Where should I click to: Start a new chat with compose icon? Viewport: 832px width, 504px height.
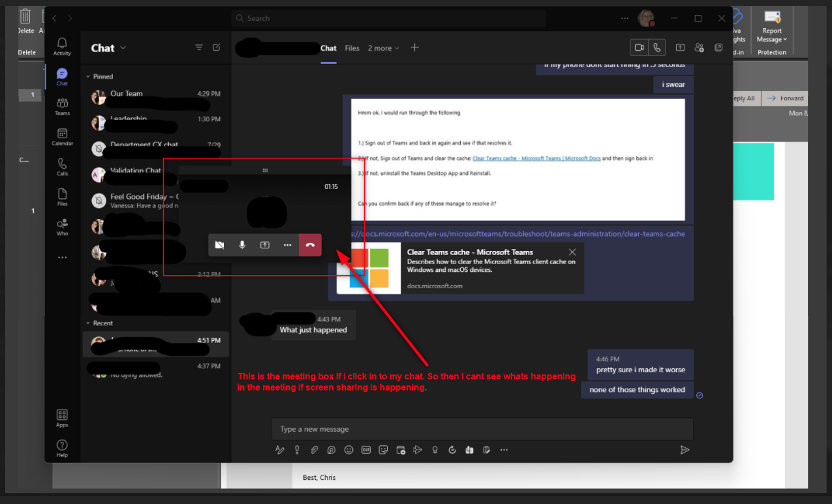217,48
